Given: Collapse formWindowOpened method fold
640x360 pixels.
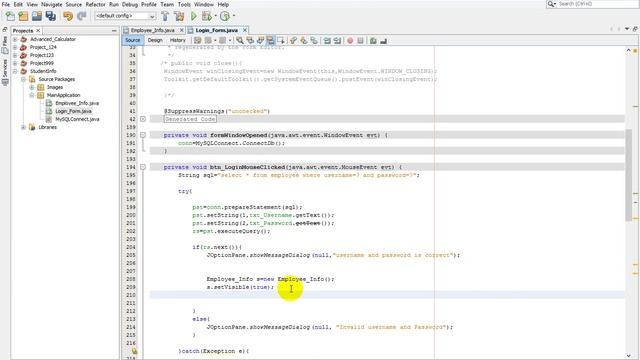Looking at the screenshot, I should pyautogui.click(x=143, y=135).
